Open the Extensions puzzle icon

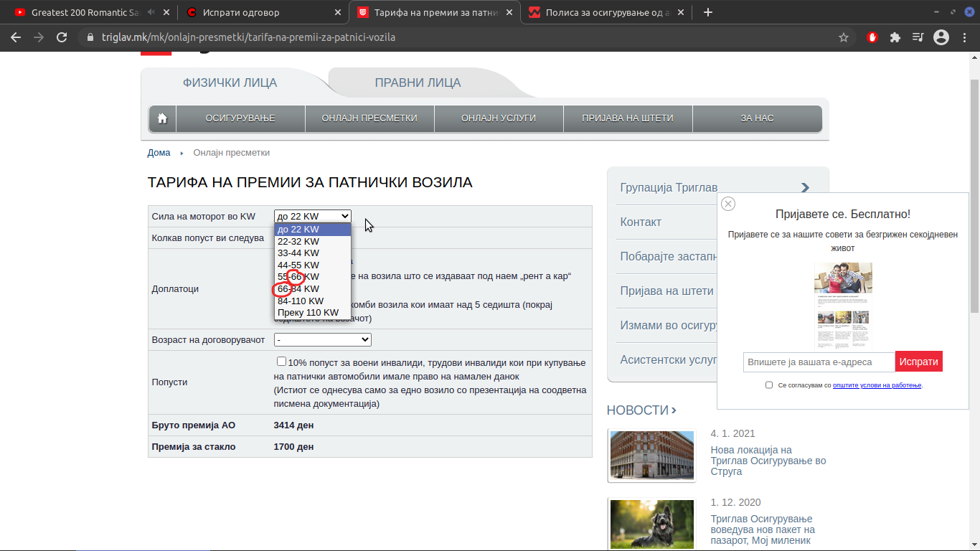(x=895, y=37)
